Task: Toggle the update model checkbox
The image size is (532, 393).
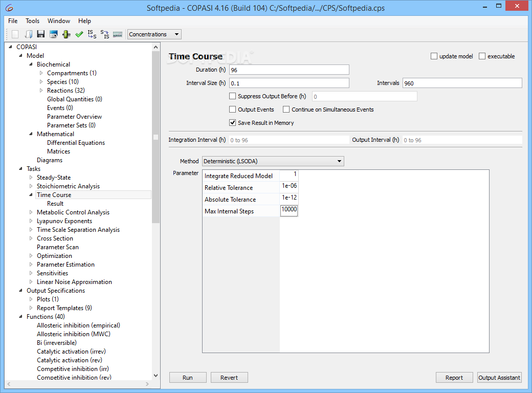Action: click(434, 56)
